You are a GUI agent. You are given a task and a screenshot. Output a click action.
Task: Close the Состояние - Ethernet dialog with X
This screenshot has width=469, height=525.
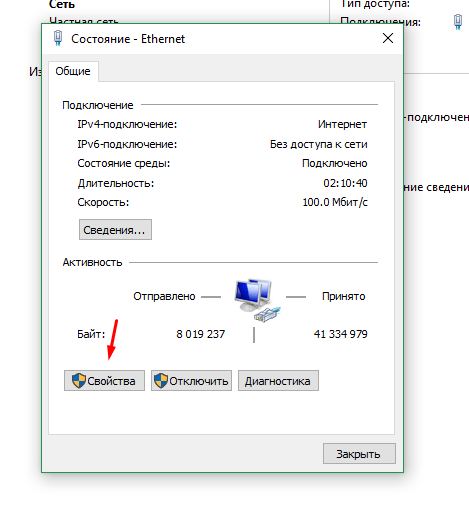pos(388,38)
